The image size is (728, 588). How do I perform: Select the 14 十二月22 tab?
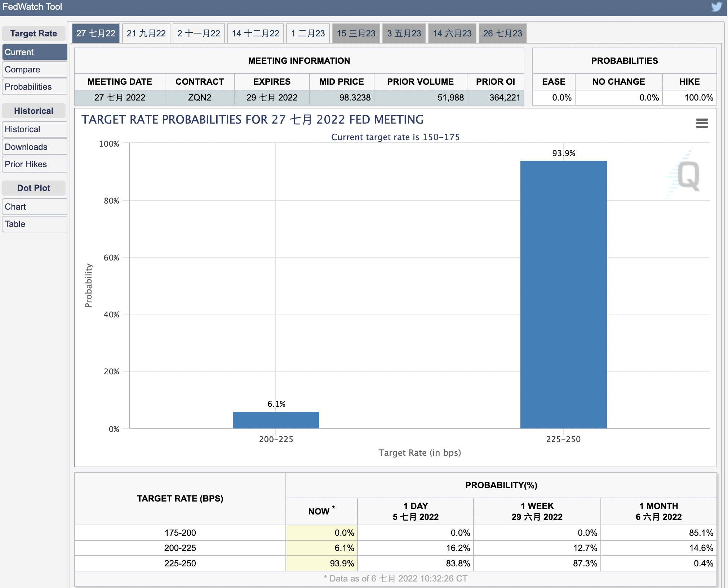[x=256, y=34]
